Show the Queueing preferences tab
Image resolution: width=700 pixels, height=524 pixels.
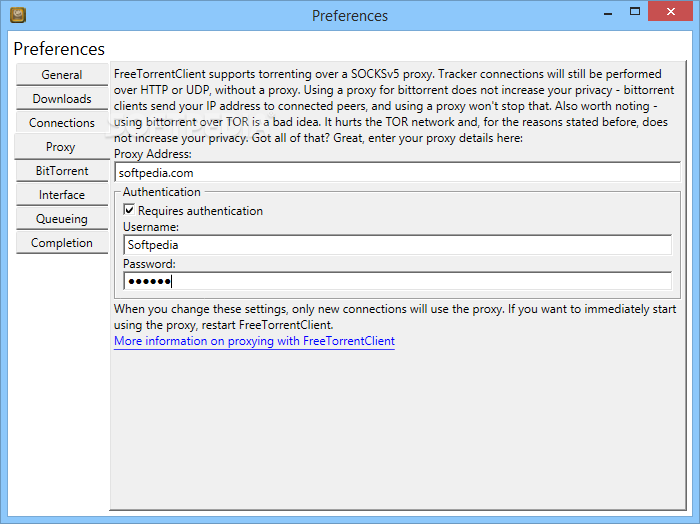point(62,219)
